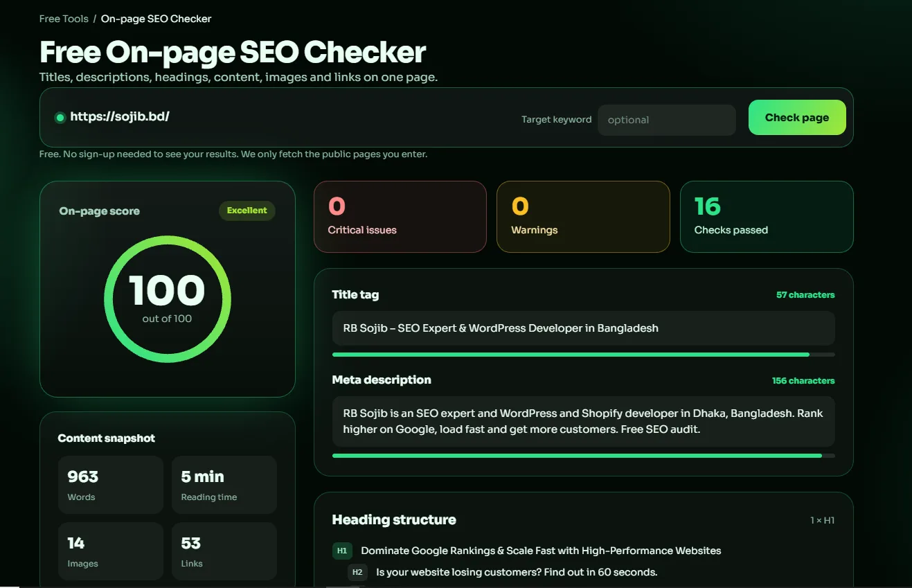Click the On-page score label

(100, 211)
